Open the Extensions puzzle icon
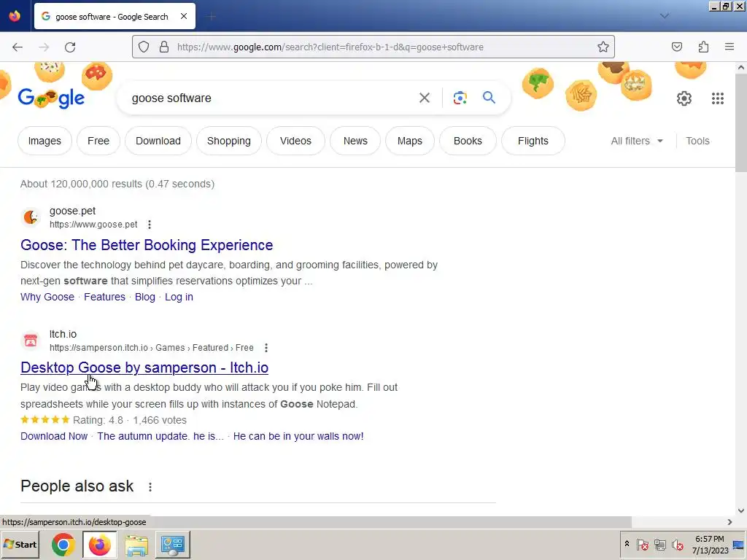 703,47
